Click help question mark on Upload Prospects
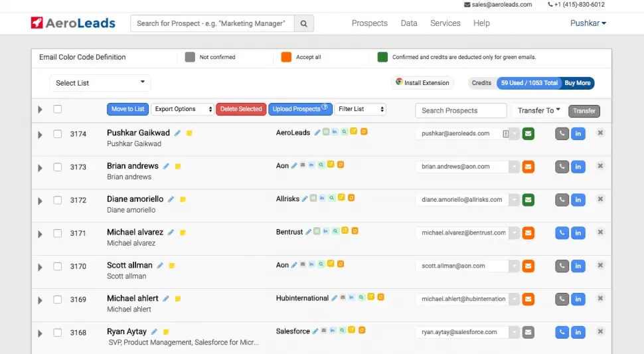This screenshot has height=354, width=644. 325,107
